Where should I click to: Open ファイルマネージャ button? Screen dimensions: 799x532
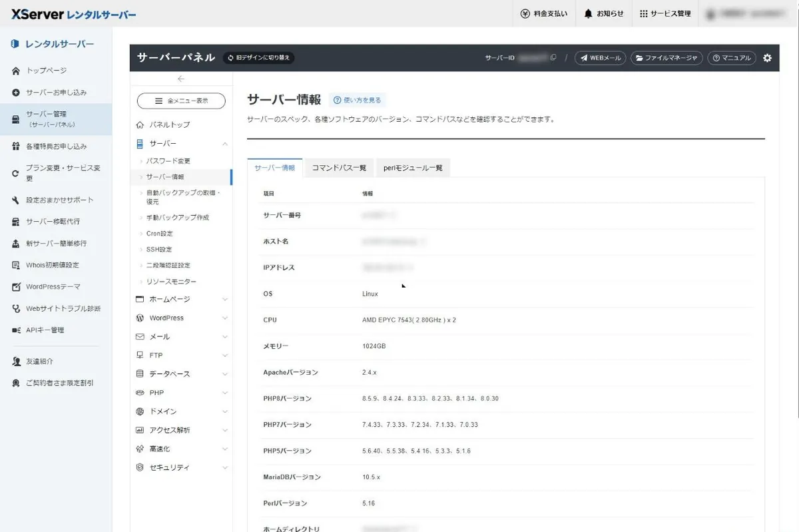[x=666, y=58]
